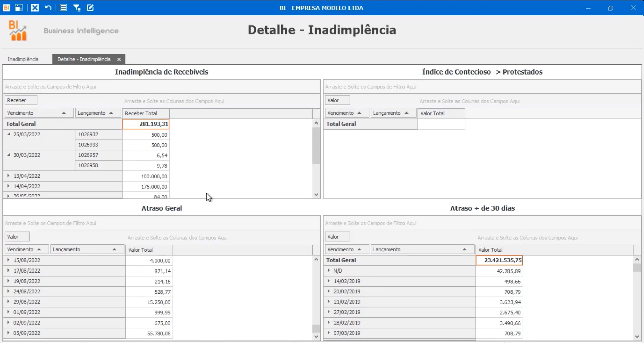644x343 pixels.
Task: Expand the 17/08/2022 row
Action: 9,271
